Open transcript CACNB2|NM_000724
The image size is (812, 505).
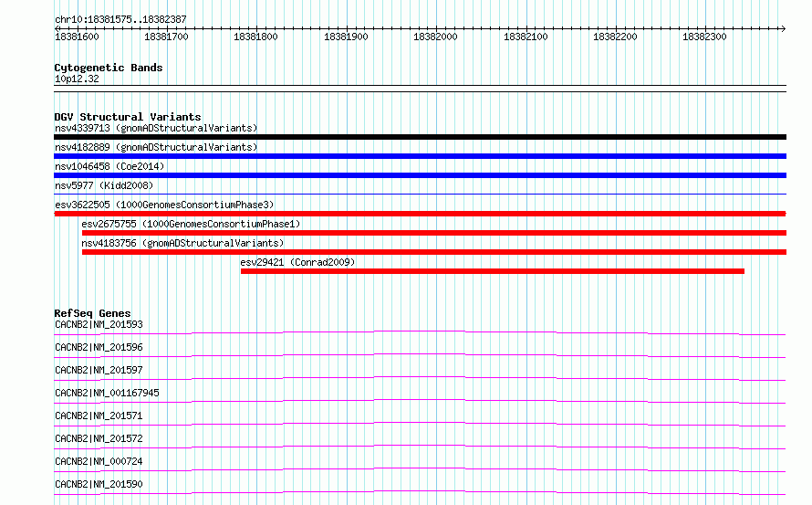99,461
